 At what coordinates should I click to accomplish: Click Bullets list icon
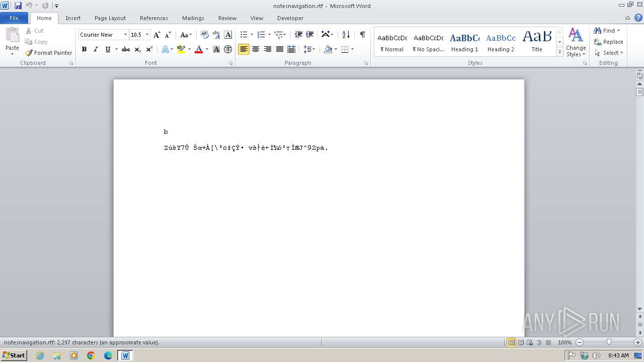(244, 35)
